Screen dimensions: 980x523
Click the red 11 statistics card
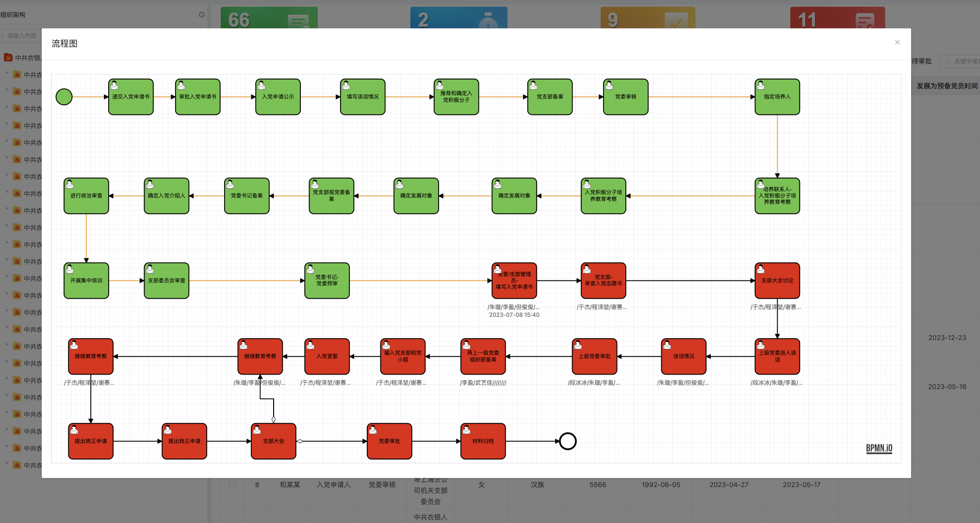(838, 17)
